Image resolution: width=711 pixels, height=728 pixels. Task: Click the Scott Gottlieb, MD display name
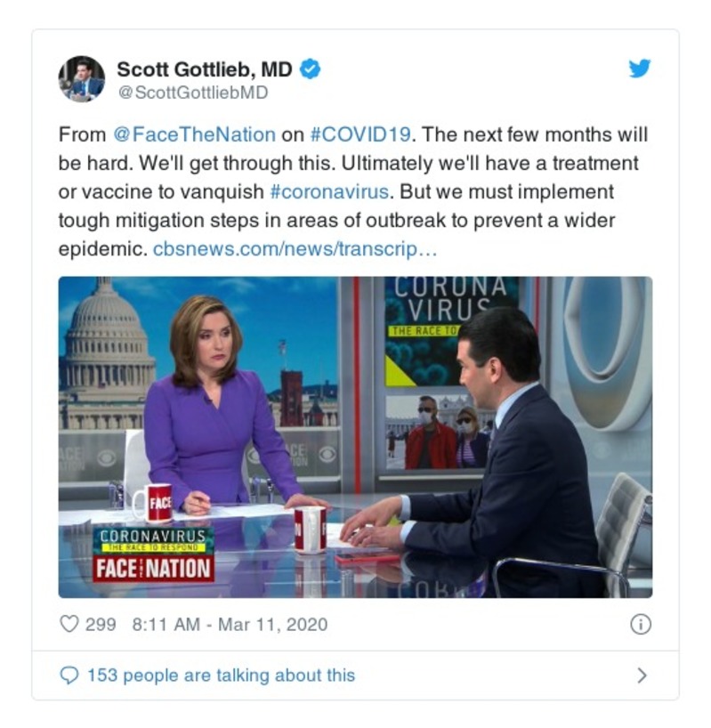click(x=205, y=69)
